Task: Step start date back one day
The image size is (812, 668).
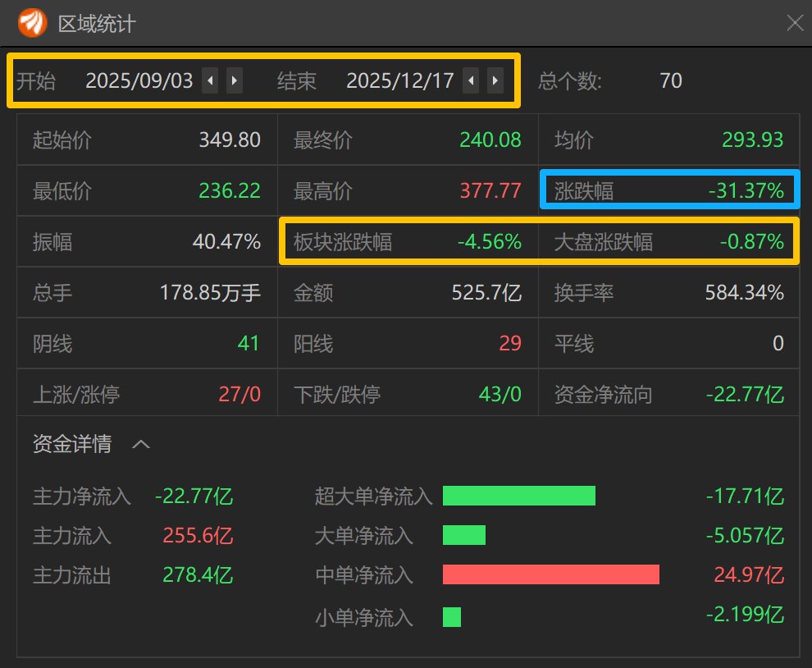Action: point(210,80)
